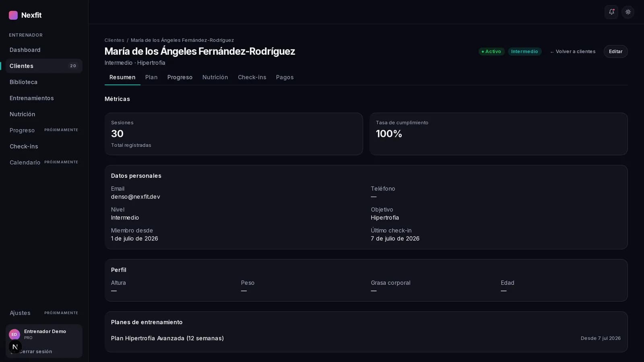Viewport: 644px width, 362px height.
Task: Click Desde 7 jul 2026 text
Action: tap(601, 338)
